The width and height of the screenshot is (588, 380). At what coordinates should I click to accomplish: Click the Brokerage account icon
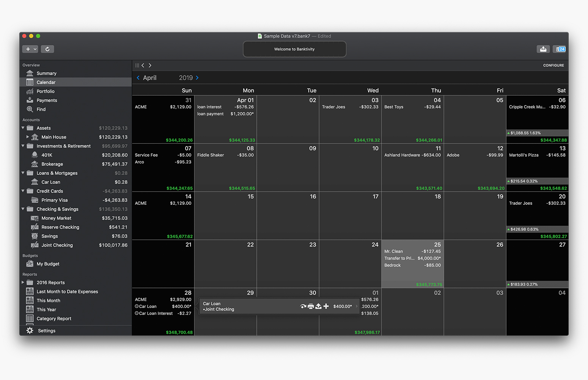(35, 164)
